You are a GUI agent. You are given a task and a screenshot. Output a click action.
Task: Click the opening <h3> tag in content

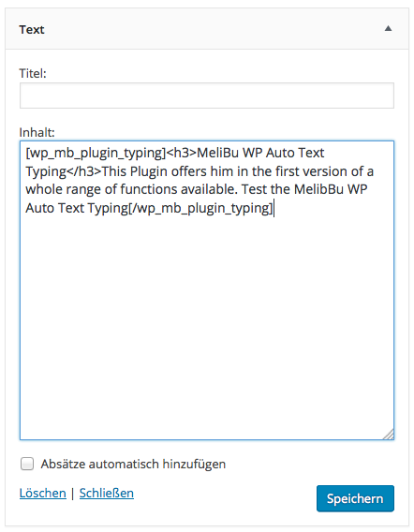pos(182,153)
